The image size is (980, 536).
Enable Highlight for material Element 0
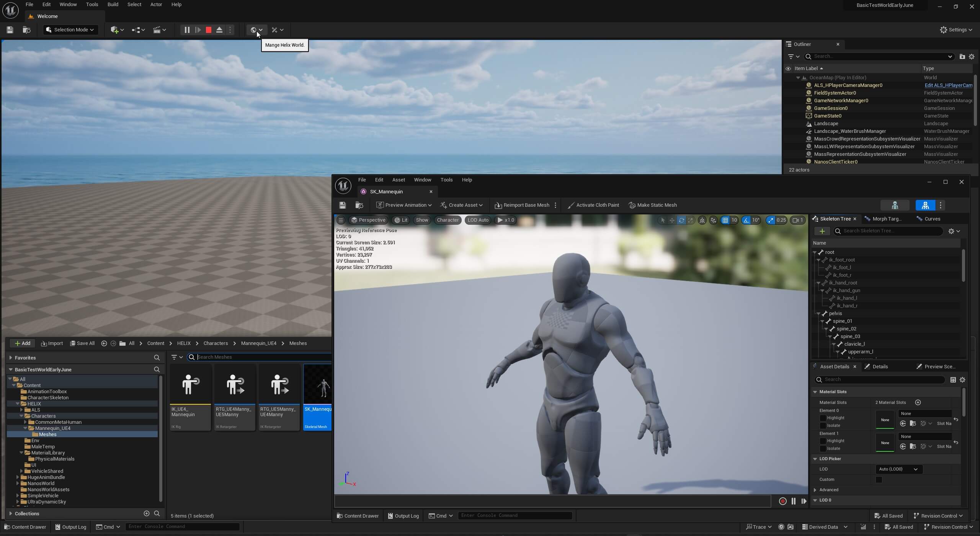click(x=823, y=418)
